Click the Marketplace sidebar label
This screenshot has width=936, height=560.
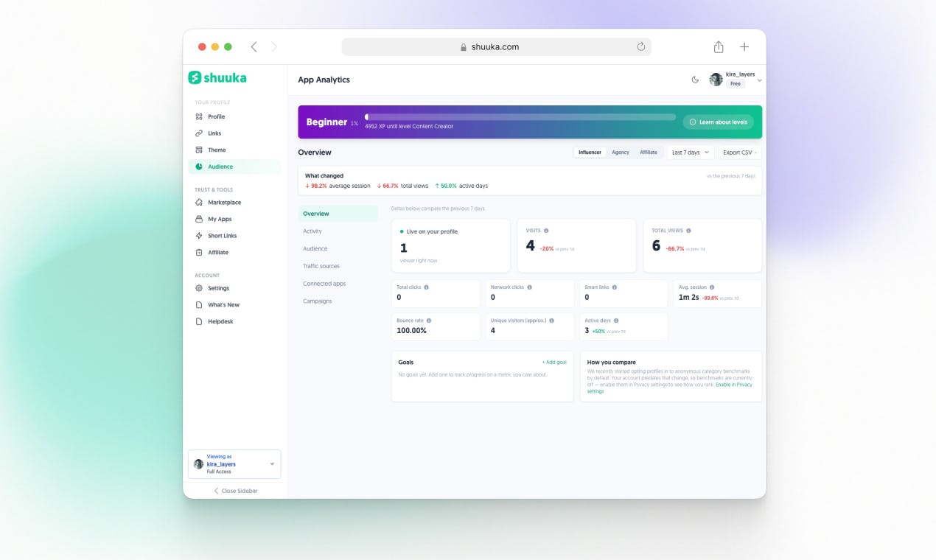(224, 202)
